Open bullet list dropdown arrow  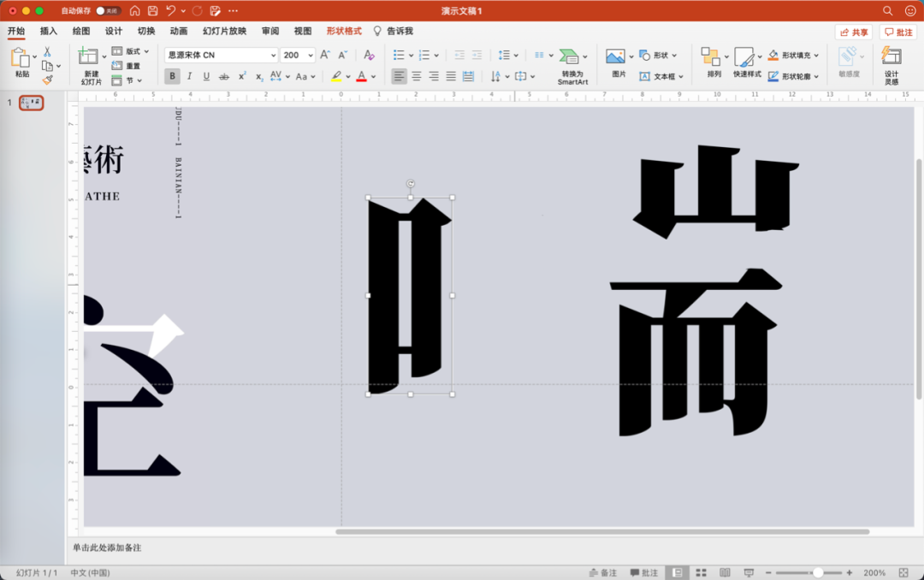point(411,56)
